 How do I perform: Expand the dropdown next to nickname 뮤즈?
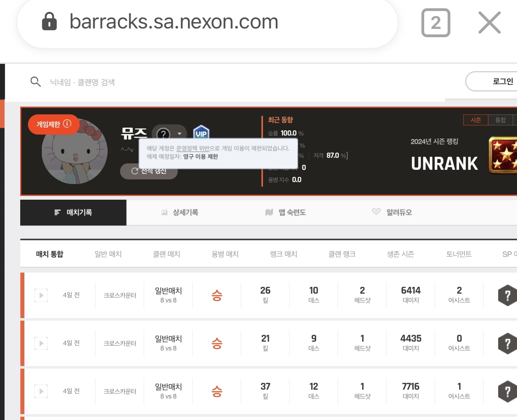click(179, 134)
